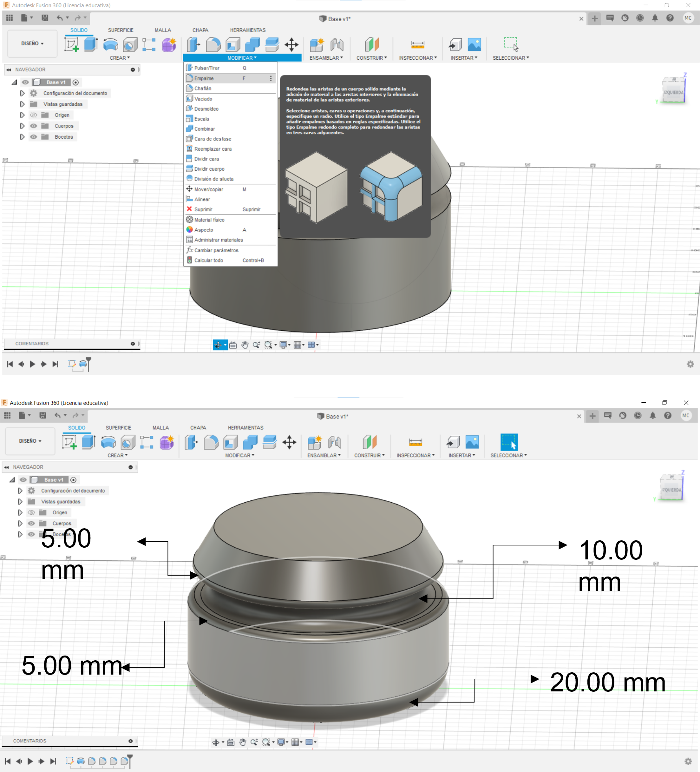Click Create Sketch icon in upper window toolbar
700x772 pixels.
point(71,45)
